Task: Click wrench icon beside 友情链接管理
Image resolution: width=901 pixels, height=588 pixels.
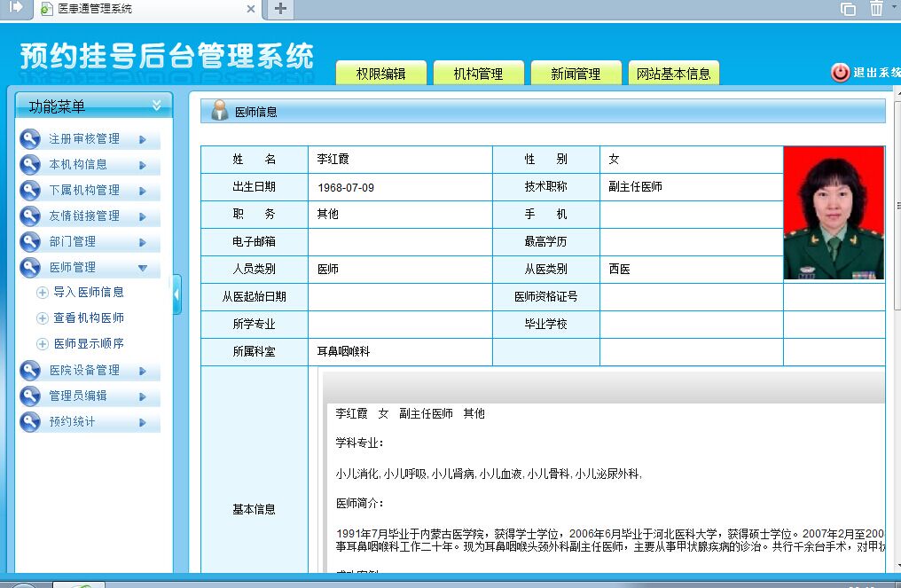Action: point(30,216)
